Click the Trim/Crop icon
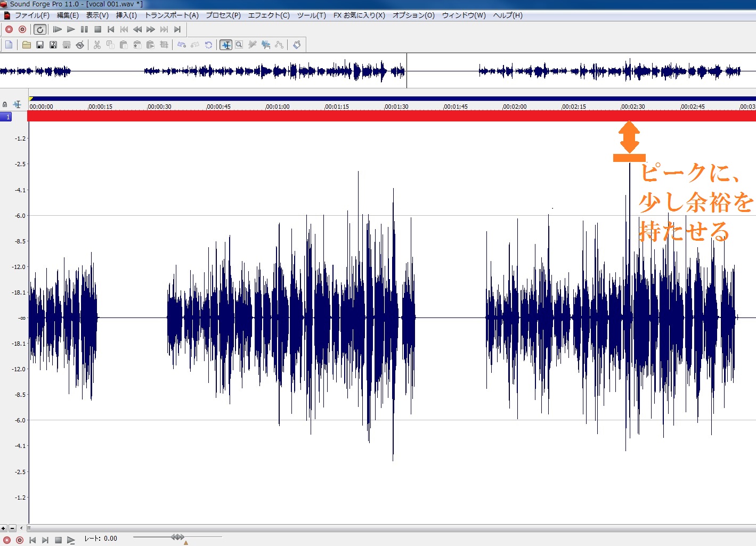 (x=164, y=45)
